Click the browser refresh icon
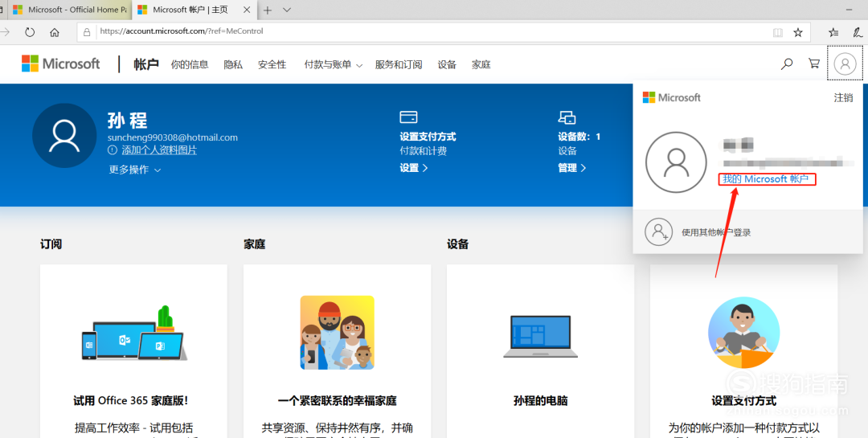This screenshot has width=868, height=438. pyautogui.click(x=30, y=32)
